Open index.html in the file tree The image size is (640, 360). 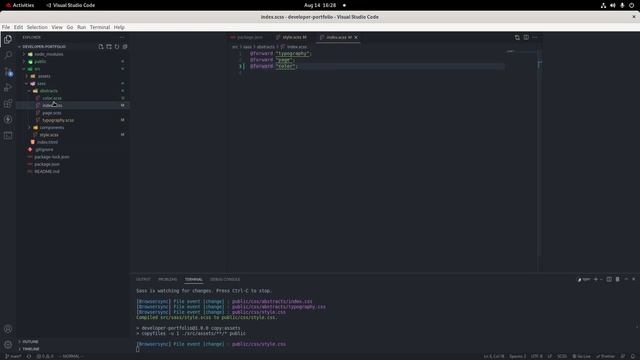(x=47, y=142)
